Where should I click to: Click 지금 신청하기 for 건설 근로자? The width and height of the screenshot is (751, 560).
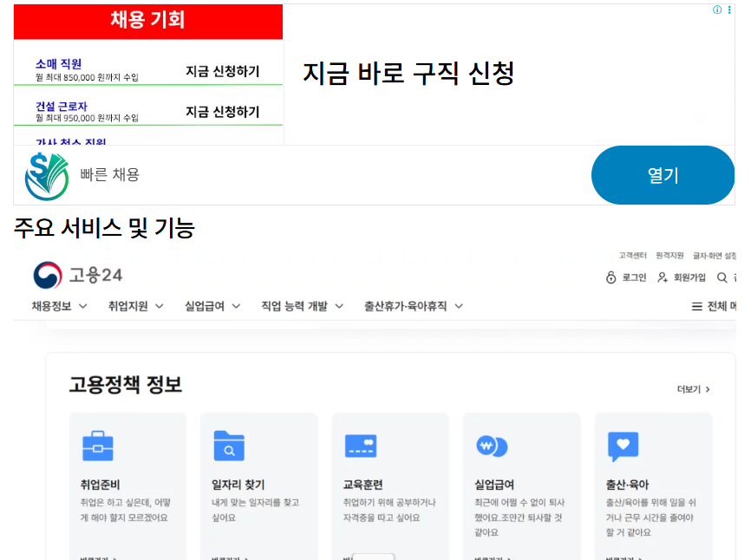[x=223, y=112]
